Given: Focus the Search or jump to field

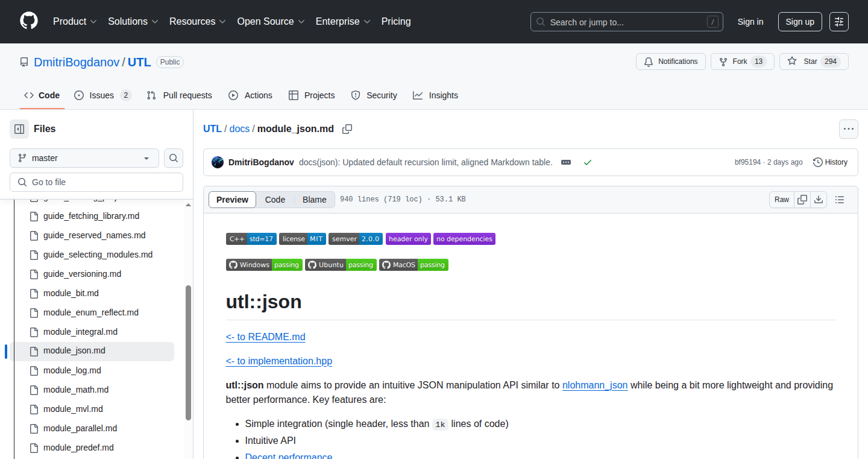Looking at the screenshot, I should (626, 22).
